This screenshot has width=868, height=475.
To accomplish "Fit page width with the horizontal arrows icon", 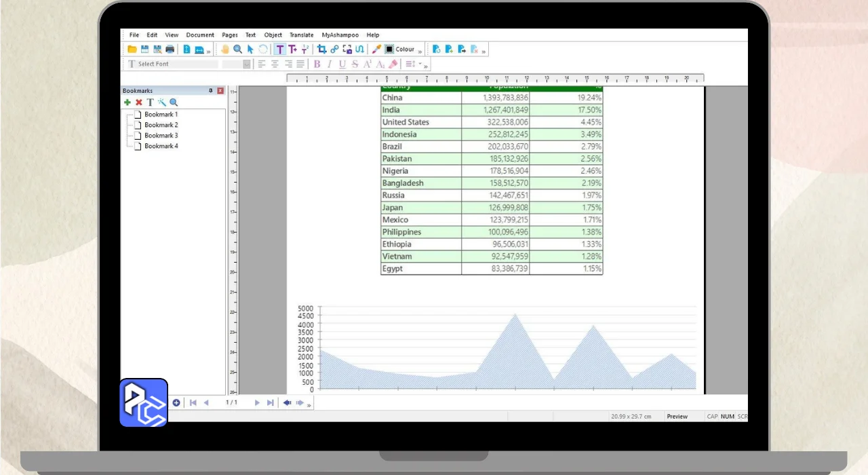I will 199,49.
